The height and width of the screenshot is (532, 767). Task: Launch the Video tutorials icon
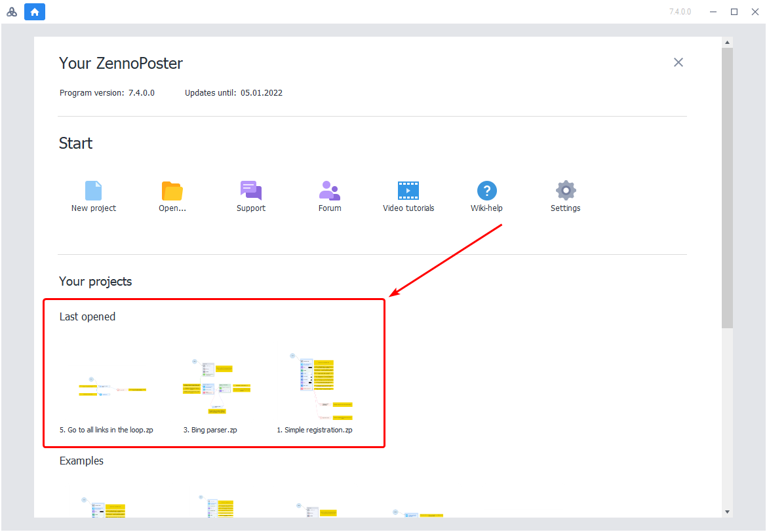tap(408, 191)
